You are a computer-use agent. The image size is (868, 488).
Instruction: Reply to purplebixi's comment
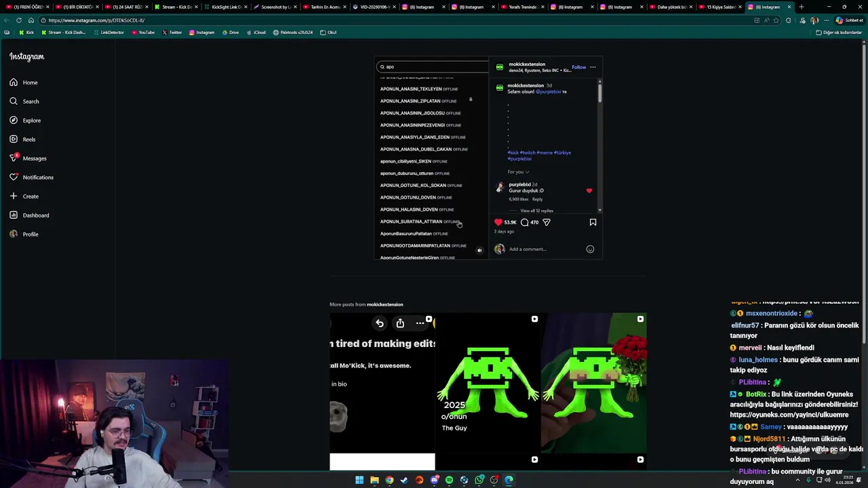coord(537,199)
